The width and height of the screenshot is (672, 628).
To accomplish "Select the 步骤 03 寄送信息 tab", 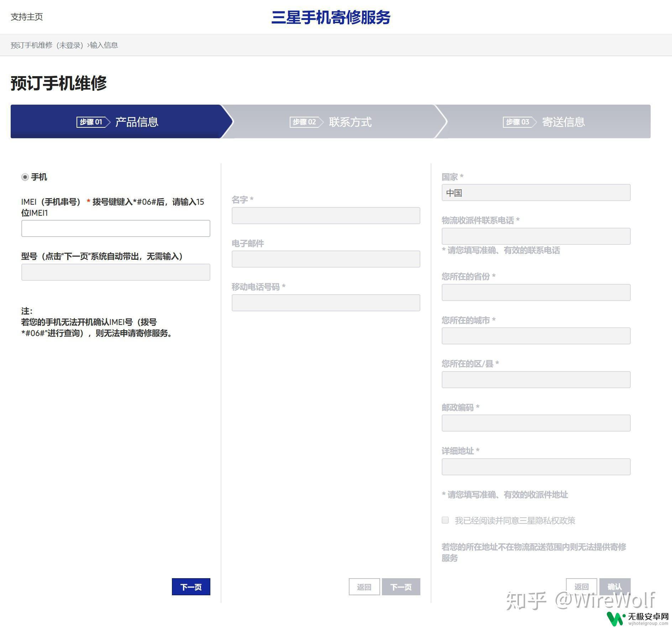I will point(544,122).
